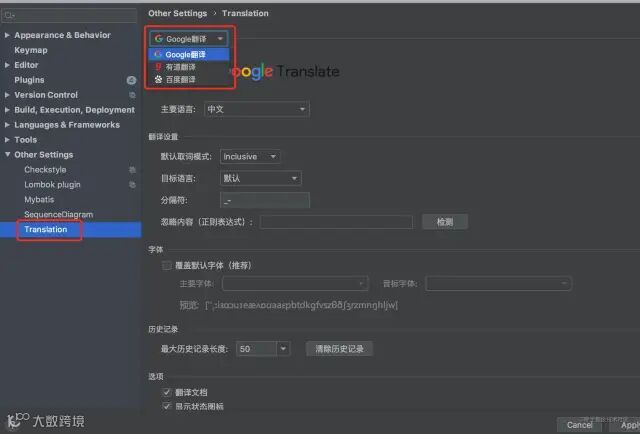This screenshot has width=640, height=434.
Task: Click the Google Translate logo
Action: 286,72
